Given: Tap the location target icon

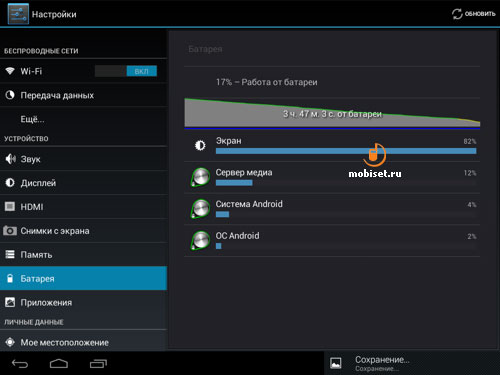Looking at the screenshot, I should (10, 342).
